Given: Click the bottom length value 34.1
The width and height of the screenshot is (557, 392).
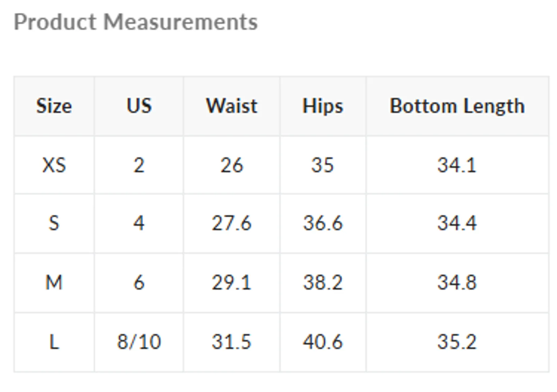Looking at the screenshot, I should tap(457, 165).
